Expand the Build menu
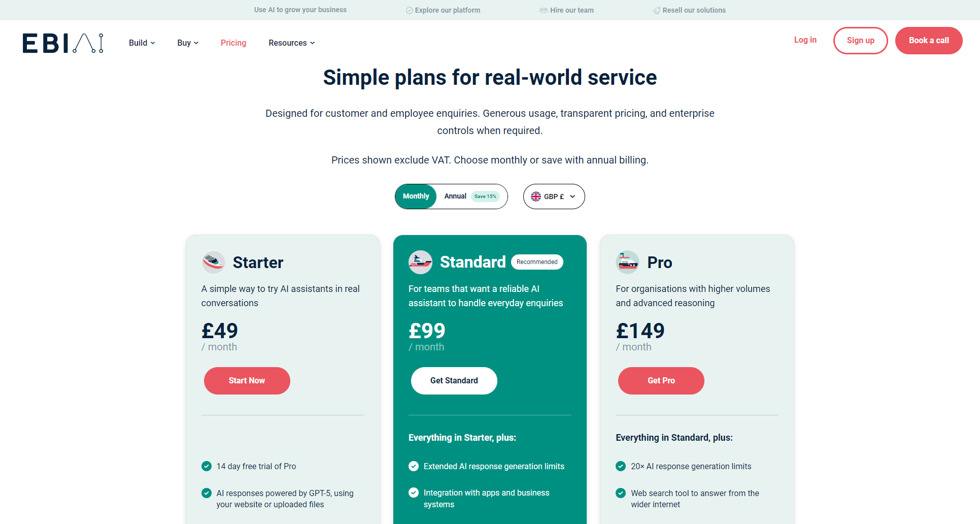 coord(142,43)
